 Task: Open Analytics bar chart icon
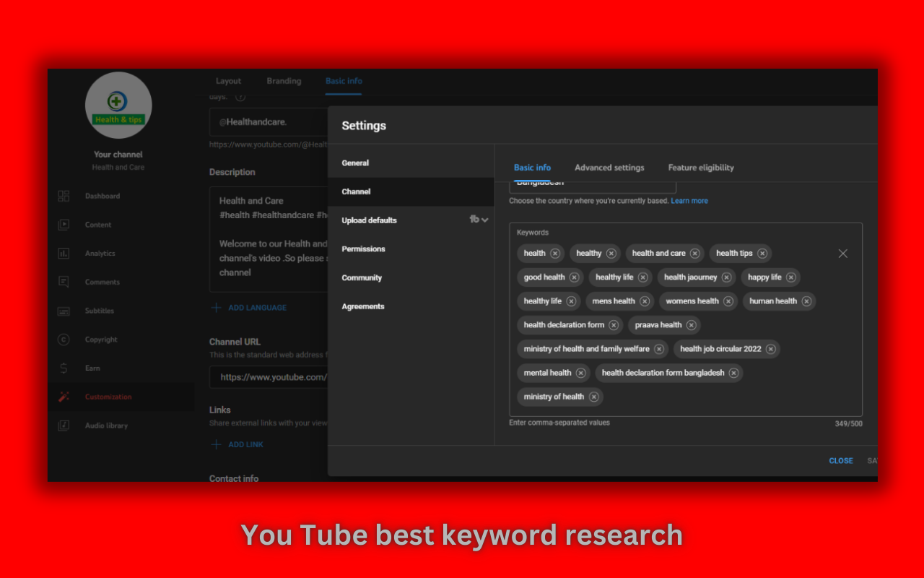(64, 254)
